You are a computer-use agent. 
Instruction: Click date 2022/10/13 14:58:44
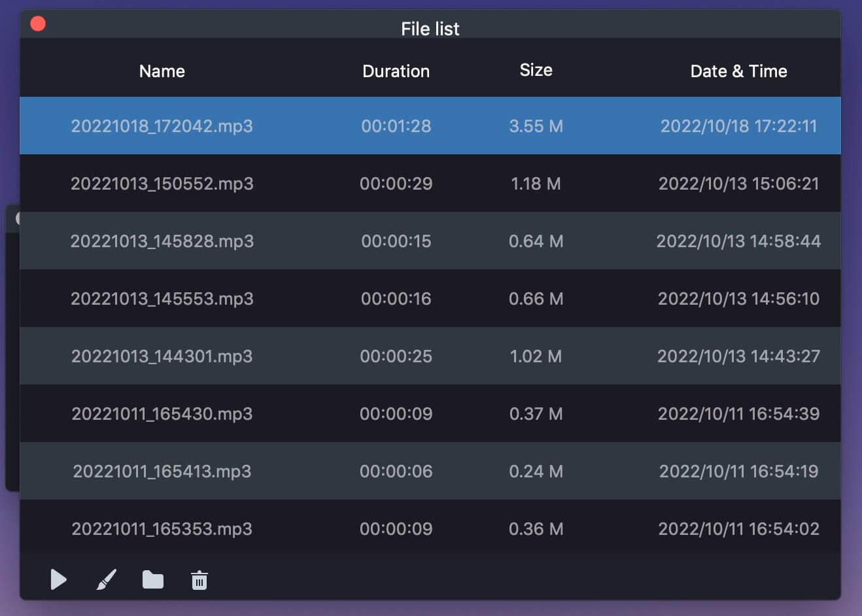[x=739, y=241]
